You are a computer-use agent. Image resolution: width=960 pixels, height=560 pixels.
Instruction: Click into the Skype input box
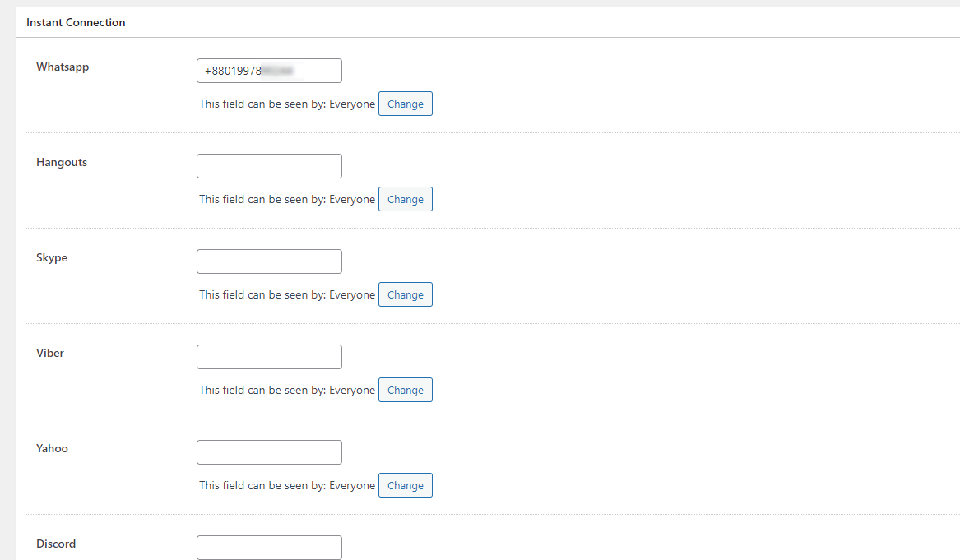coord(269,262)
